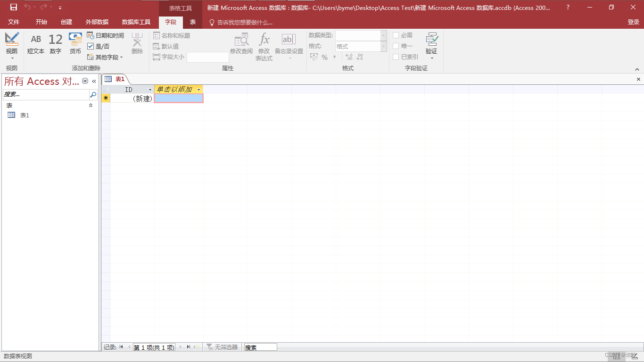This screenshot has height=362, width=644.
Task: Switch to the 表 ribbon tab
Action: [x=193, y=22]
